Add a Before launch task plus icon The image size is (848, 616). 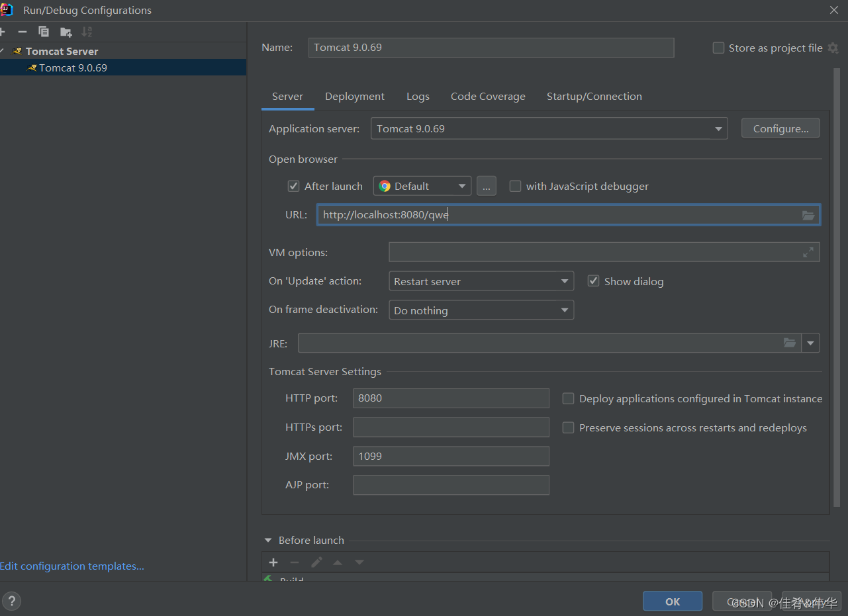click(273, 562)
